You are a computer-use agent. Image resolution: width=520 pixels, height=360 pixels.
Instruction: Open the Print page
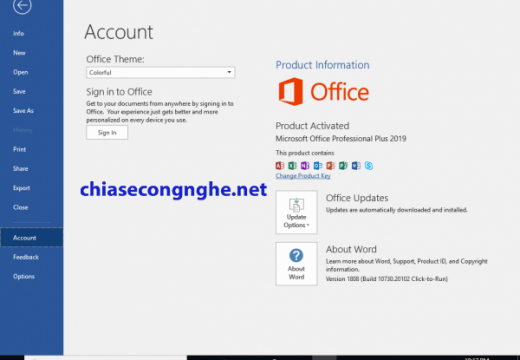(x=20, y=149)
